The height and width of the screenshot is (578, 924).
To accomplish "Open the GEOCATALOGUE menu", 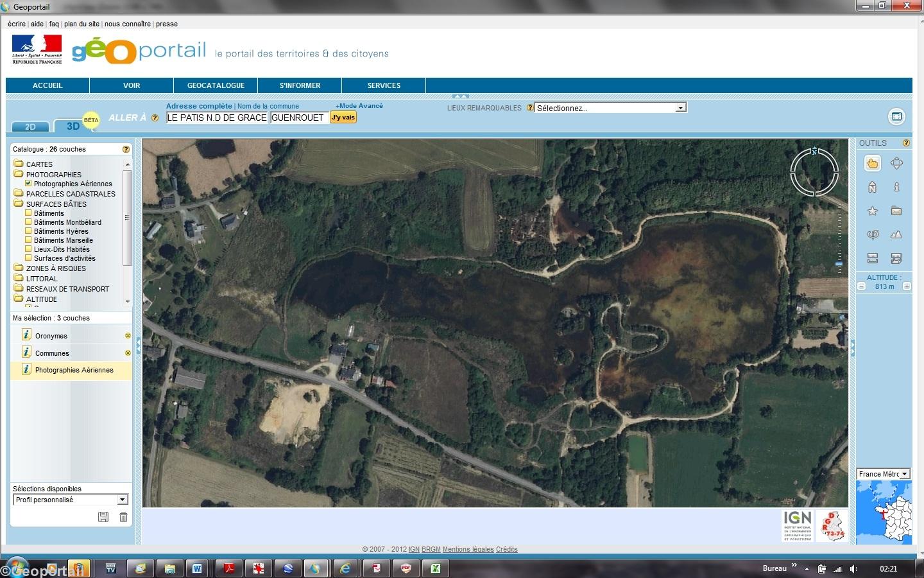I will (216, 85).
